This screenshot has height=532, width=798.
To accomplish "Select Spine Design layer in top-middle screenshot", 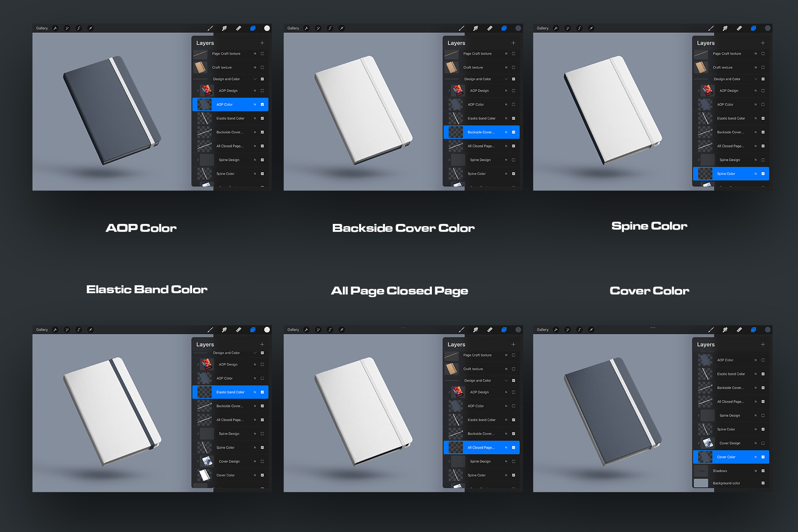I will pos(482,160).
